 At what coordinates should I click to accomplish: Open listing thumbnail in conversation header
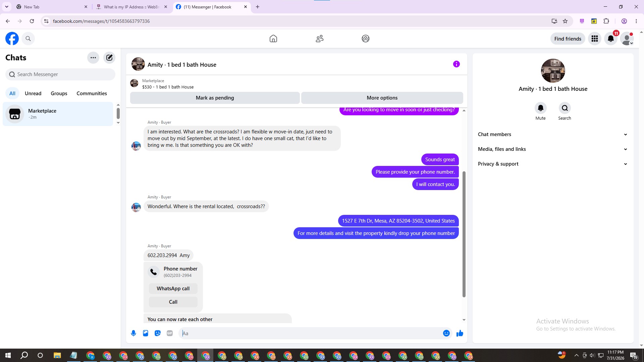coord(138,64)
